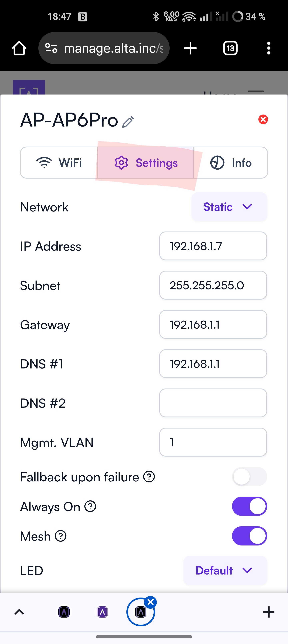Open the browser home page icon
Screen dimensions: 288x644
pos(19,48)
